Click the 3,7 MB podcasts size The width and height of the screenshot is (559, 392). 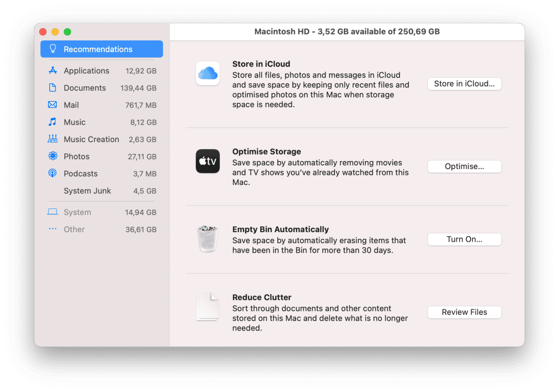[x=145, y=174]
